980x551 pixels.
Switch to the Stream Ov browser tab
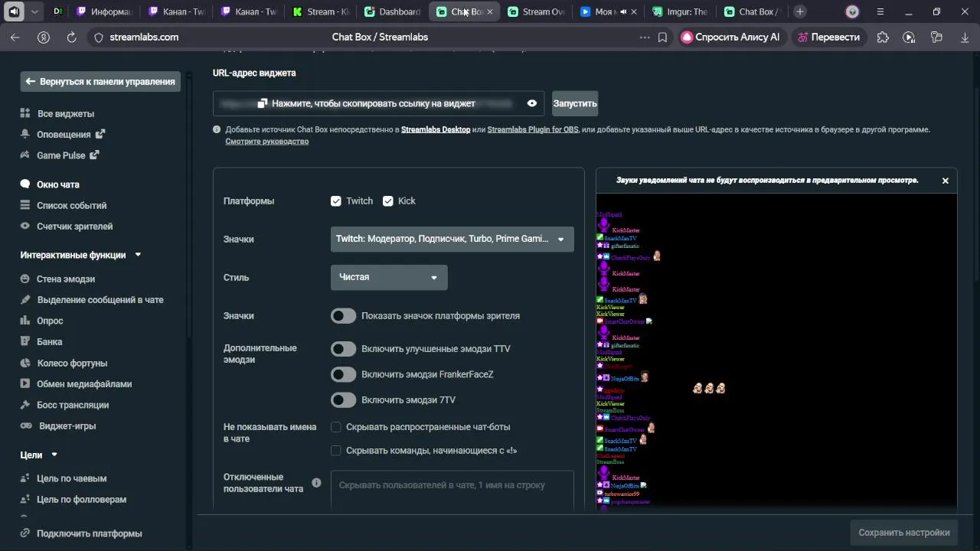click(x=536, y=11)
